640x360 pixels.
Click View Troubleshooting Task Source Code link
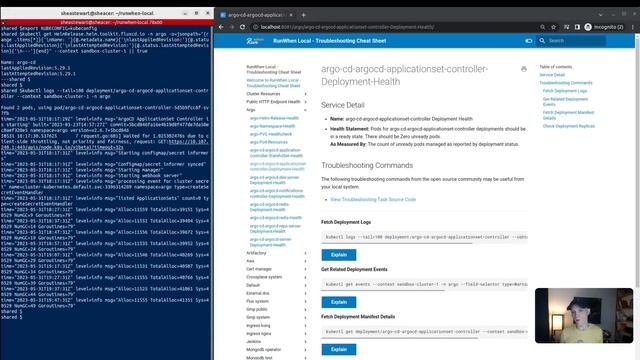(x=373, y=200)
